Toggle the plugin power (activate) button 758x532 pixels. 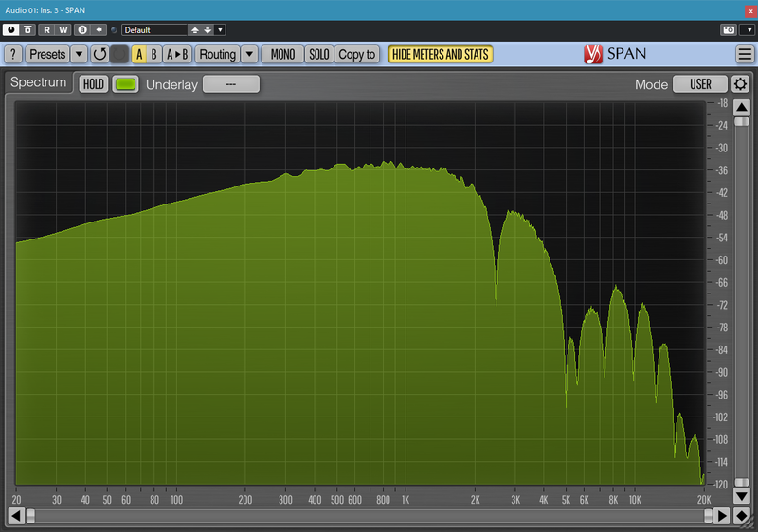click(10, 30)
